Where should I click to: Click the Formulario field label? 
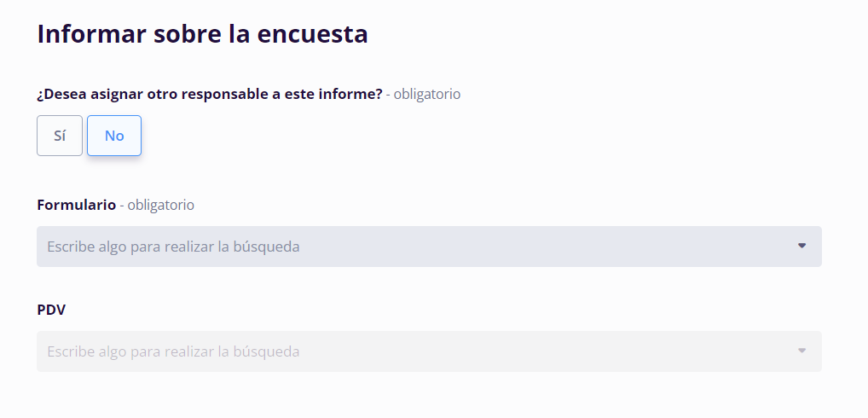(76, 205)
